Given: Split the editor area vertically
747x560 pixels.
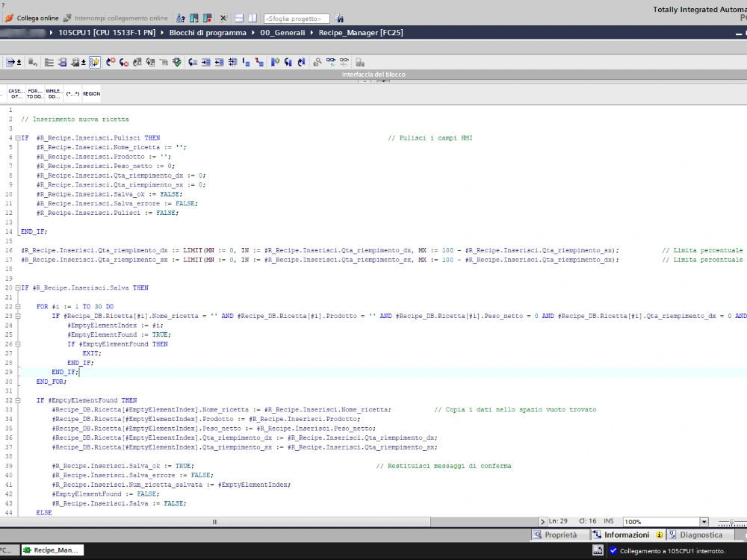Looking at the screenshot, I should pyautogui.click(x=252, y=18).
